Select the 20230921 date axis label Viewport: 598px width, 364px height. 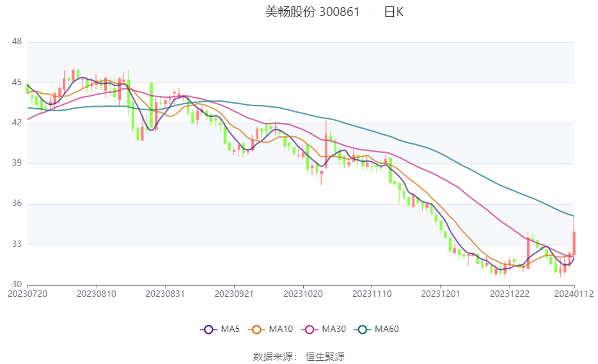point(234,294)
